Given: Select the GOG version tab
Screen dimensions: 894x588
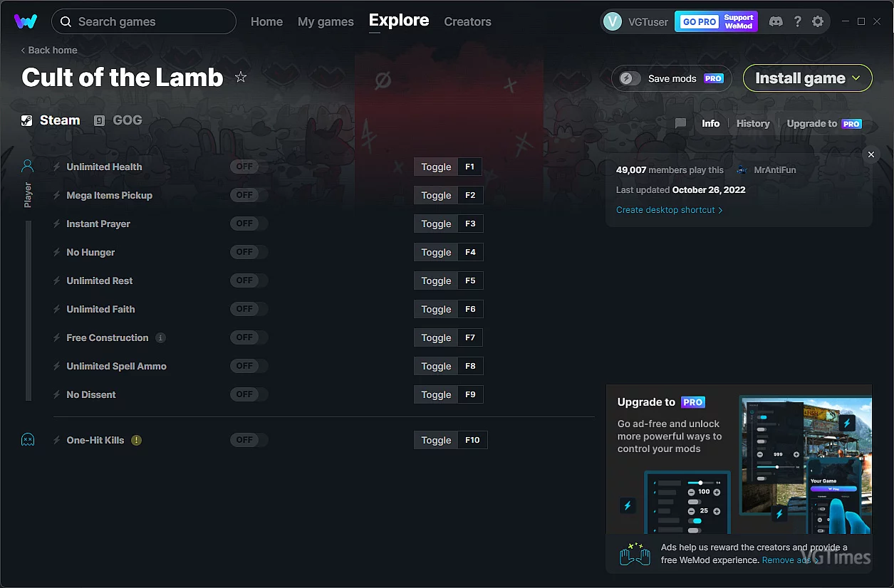Looking at the screenshot, I should 118,120.
